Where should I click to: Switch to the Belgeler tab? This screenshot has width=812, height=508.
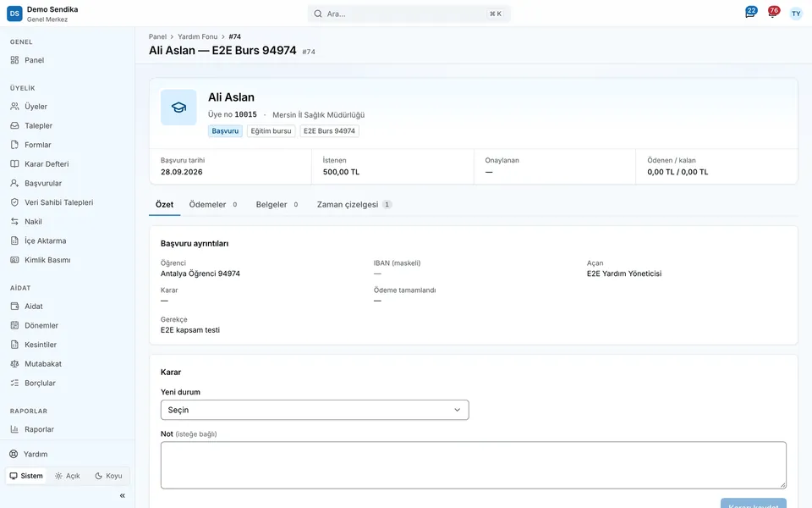point(277,205)
